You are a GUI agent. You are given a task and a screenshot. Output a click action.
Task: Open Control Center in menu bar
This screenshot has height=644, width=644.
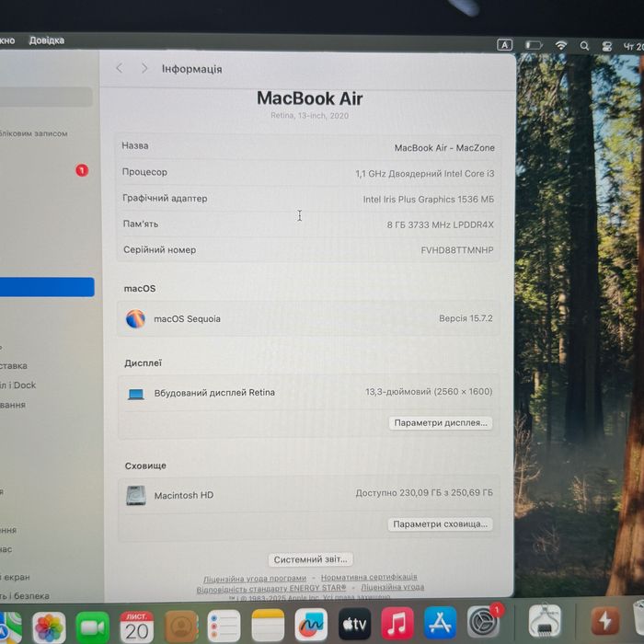point(606,46)
